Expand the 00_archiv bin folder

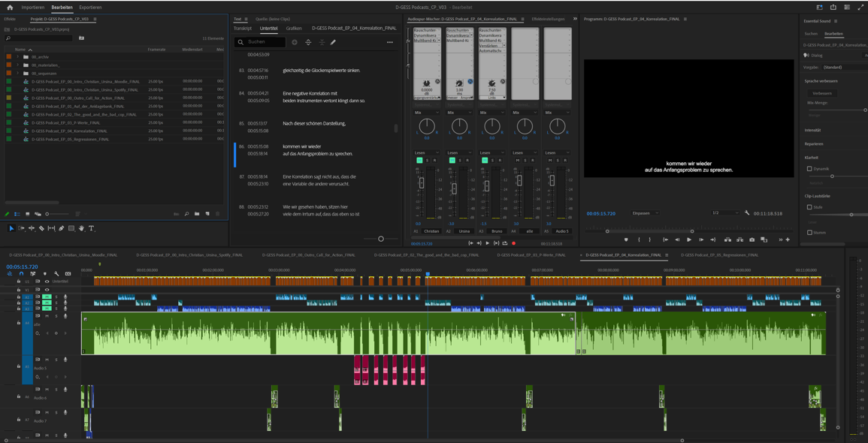[x=17, y=56]
